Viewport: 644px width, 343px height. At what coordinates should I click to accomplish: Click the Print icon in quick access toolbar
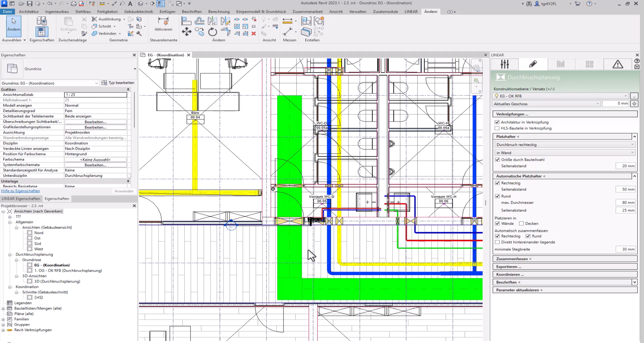click(x=73, y=4)
